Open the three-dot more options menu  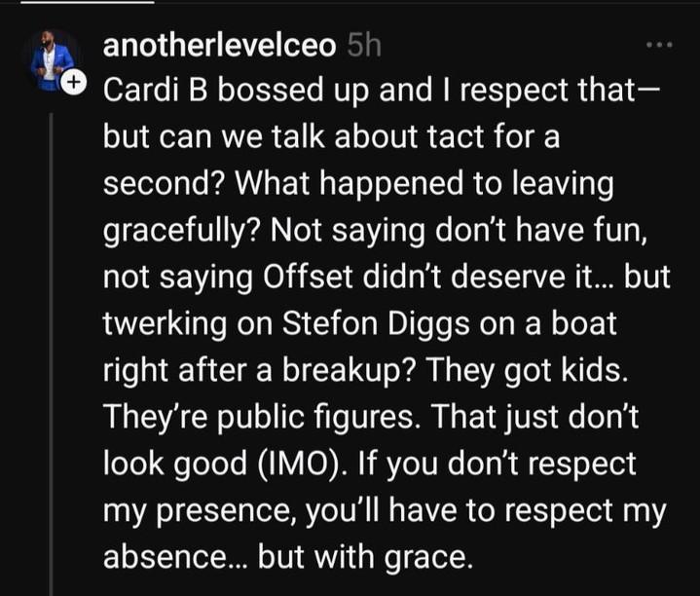click(x=660, y=45)
